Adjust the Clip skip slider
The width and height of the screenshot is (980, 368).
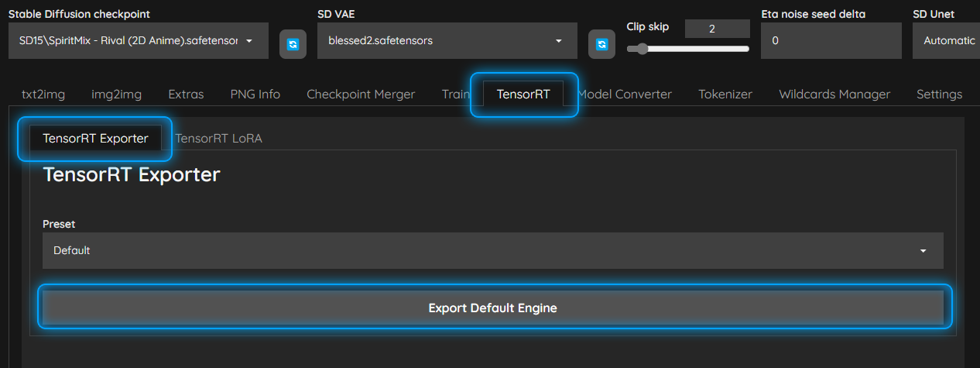pos(688,49)
